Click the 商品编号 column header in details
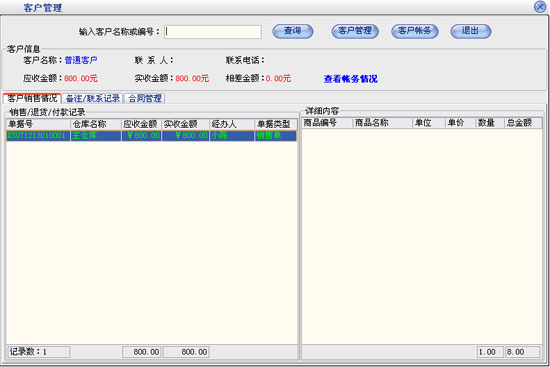This screenshot has height=367, width=550. pyautogui.click(x=327, y=123)
